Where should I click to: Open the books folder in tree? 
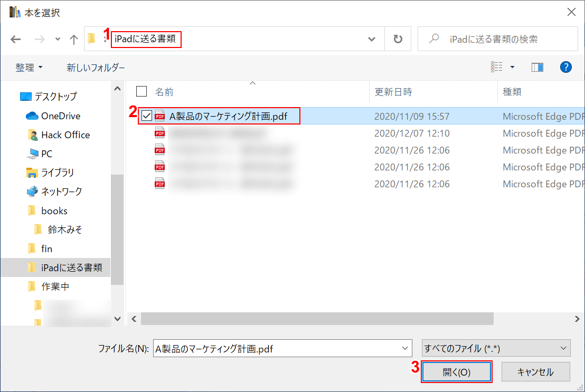click(x=54, y=211)
